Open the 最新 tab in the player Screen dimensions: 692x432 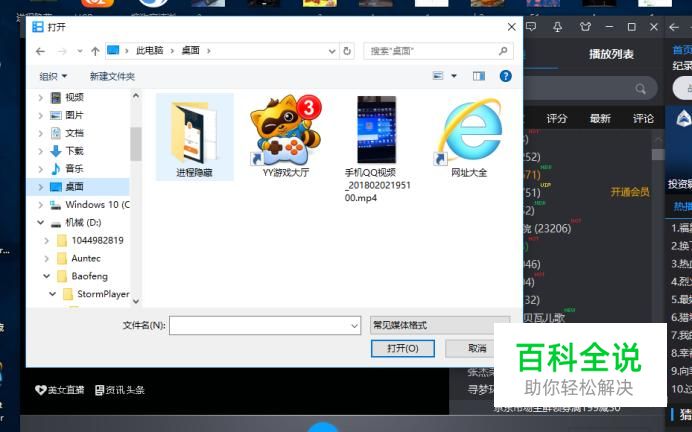(x=600, y=118)
